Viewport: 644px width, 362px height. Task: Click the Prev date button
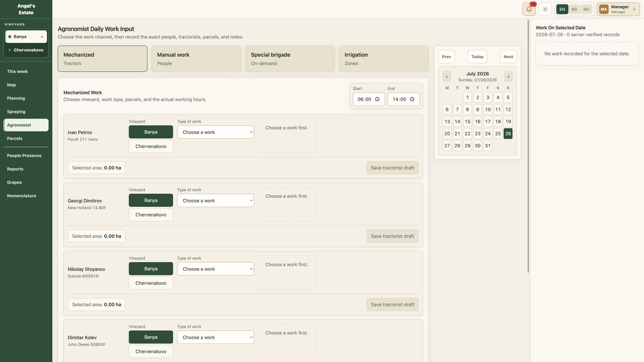tap(446, 57)
